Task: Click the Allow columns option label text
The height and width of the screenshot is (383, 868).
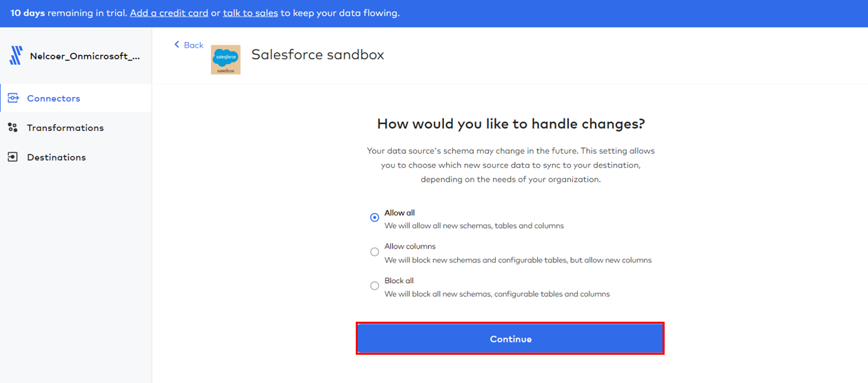Action: pos(410,246)
